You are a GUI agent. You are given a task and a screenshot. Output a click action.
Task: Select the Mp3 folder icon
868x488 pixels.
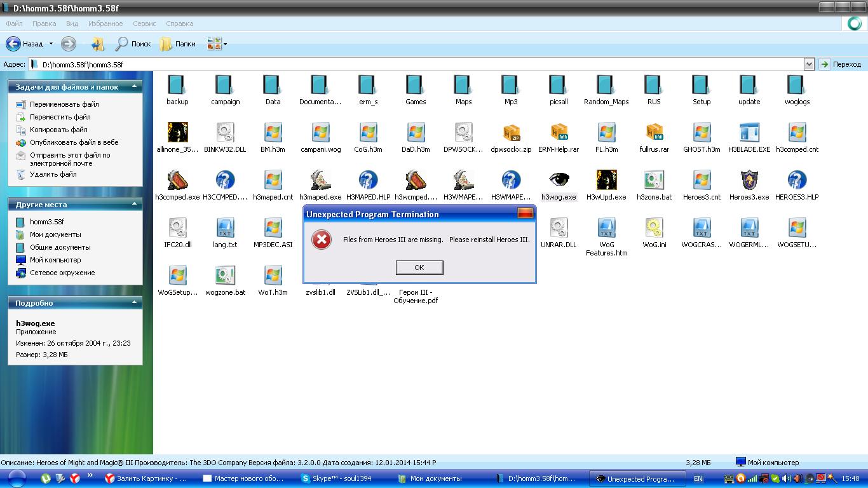coord(511,85)
